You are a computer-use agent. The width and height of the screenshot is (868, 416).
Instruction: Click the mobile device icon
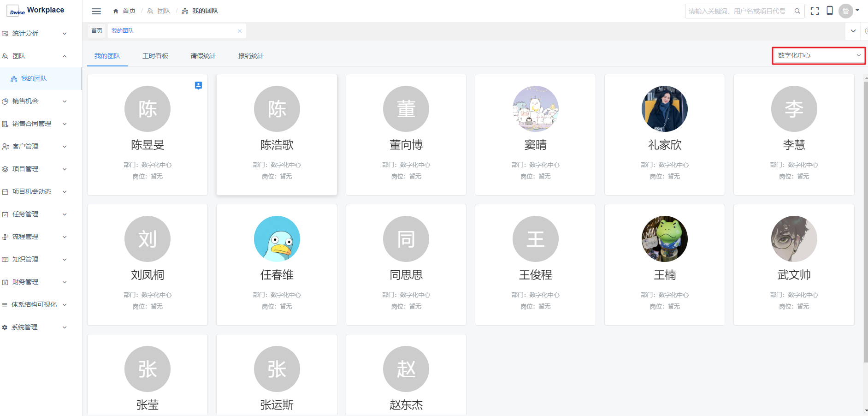829,11
